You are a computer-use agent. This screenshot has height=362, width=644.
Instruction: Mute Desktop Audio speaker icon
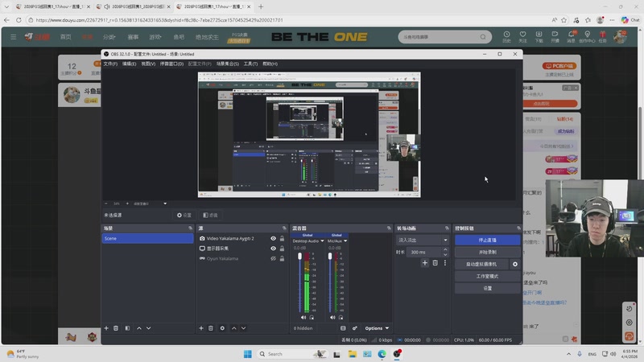tap(303, 317)
